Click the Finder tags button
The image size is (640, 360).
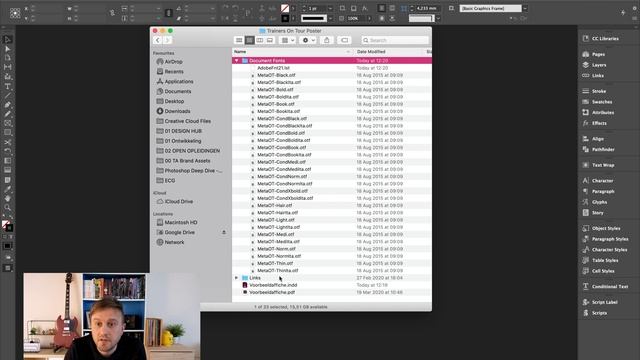coord(344,40)
